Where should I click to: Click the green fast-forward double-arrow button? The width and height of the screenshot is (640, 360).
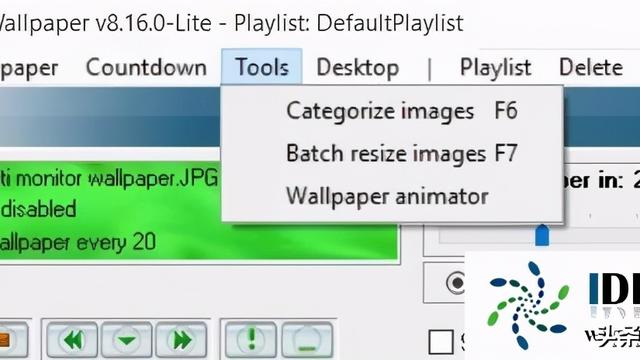[181, 340]
